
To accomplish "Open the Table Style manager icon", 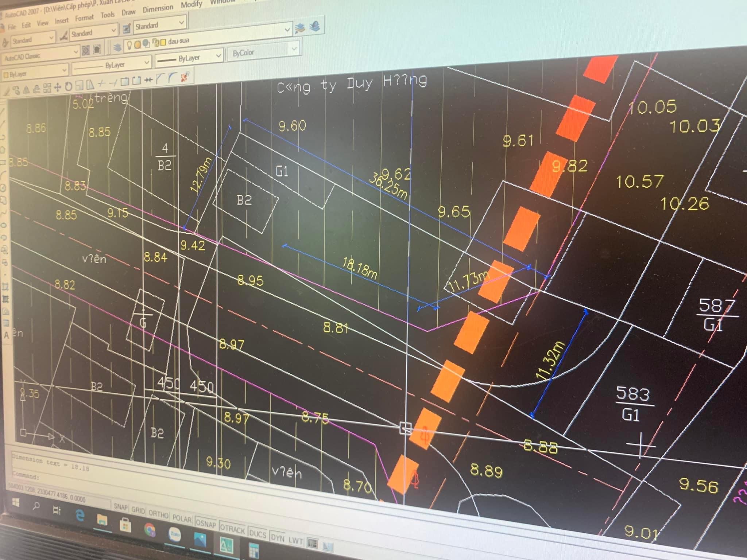I will click(127, 28).
